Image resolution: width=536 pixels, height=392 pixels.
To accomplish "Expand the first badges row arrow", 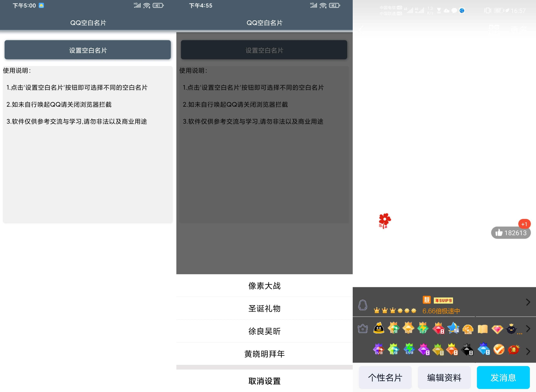I will (528, 329).
